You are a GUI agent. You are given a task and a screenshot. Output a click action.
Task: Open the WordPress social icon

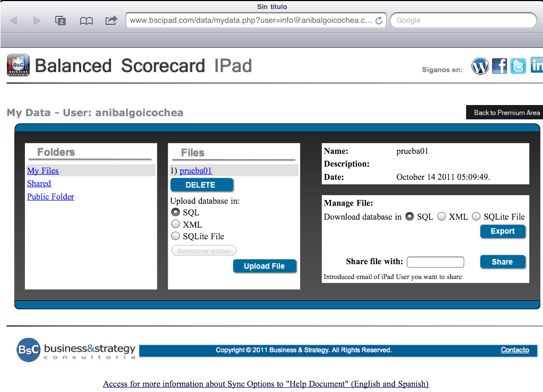tap(480, 66)
